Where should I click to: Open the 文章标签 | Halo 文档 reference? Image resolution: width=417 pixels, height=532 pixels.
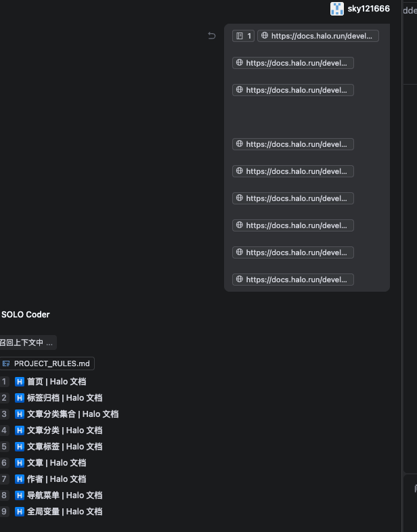(64, 447)
